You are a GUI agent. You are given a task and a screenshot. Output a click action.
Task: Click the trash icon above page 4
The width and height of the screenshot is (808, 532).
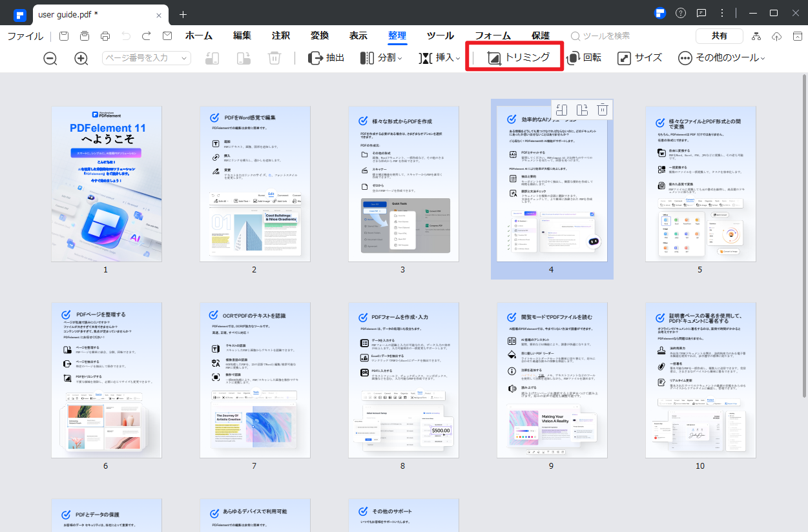click(x=602, y=110)
